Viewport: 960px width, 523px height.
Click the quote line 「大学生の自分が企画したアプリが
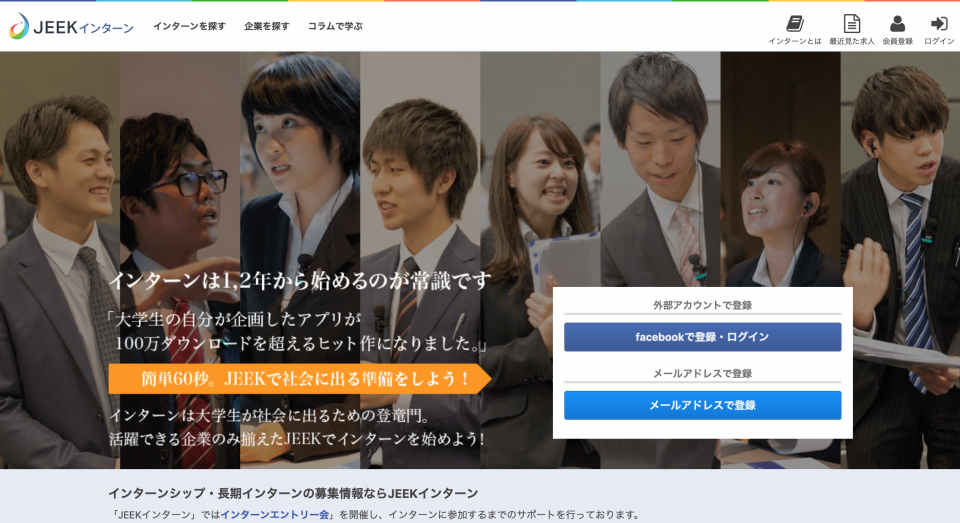pos(233,319)
